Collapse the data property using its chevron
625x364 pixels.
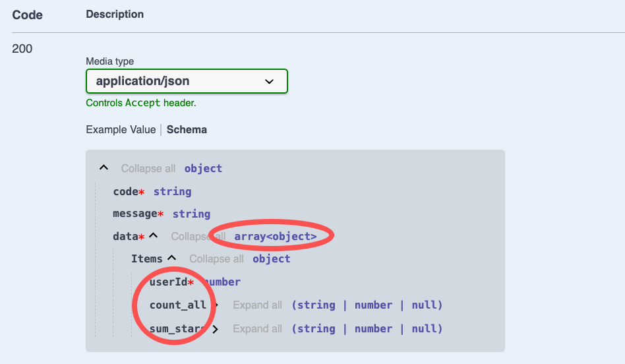154,235
